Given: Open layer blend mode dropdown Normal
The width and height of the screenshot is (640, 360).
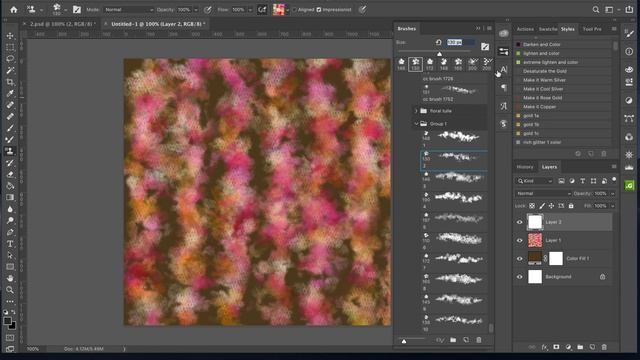Looking at the screenshot, I should pos(543,193).
